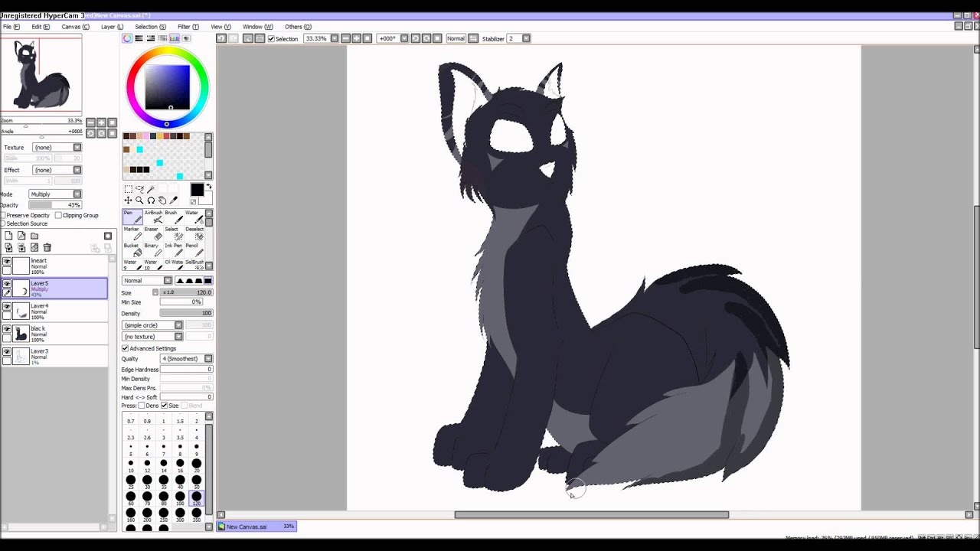Pick the eyedropper color picker tool
The width and height of the screenshot is (980, 551).
(x=174, y=200)
